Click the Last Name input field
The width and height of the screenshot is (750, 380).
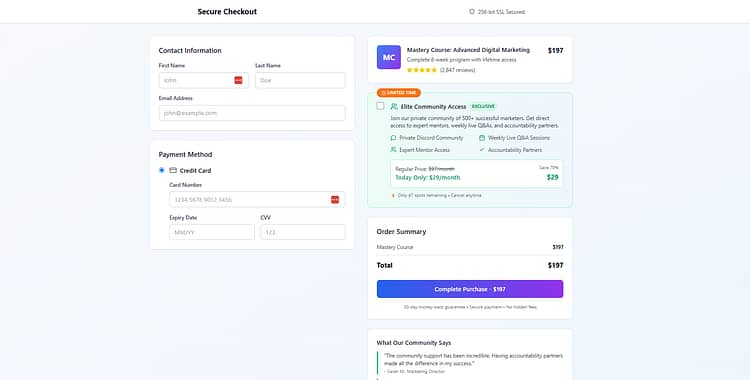tap(300, 80)
